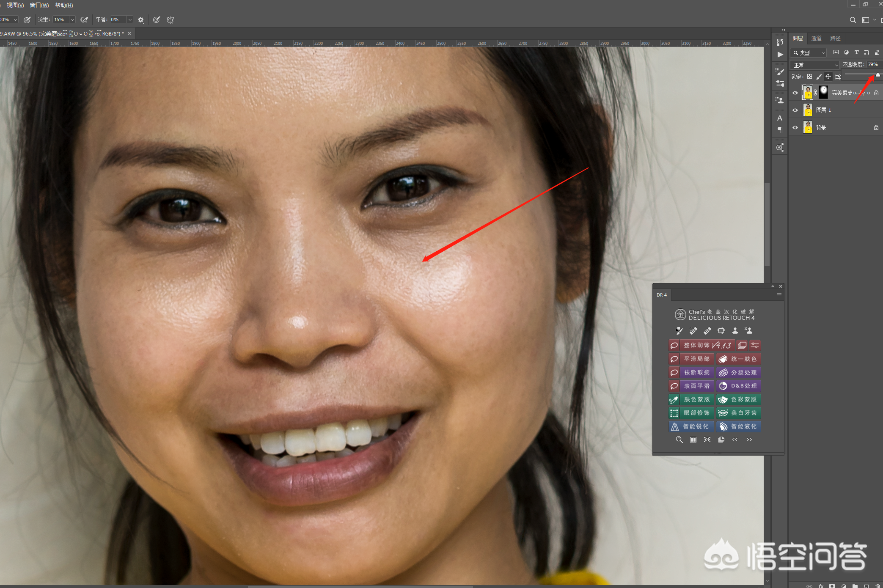This screenshot has height=588, width=883.
Task: Click the D&B处理 button
Action: [x=739, y=386]
